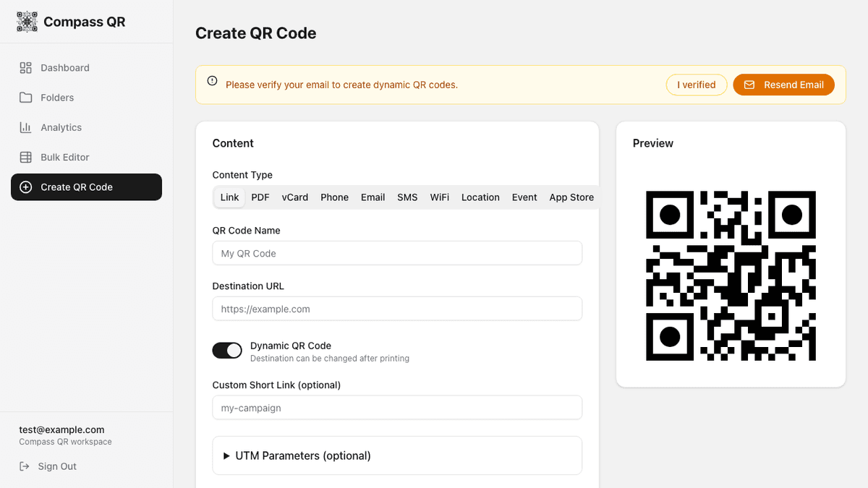Click the envelope icon on Resend Email
The height and width of the screenshot is (488, 868).
coord(749,85)
